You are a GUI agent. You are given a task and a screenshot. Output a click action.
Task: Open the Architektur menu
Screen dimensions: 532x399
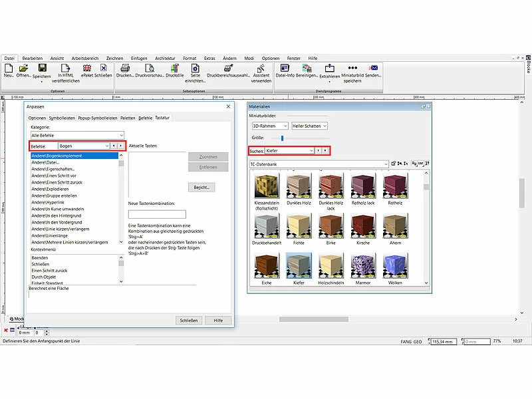[x=165, y=59]
